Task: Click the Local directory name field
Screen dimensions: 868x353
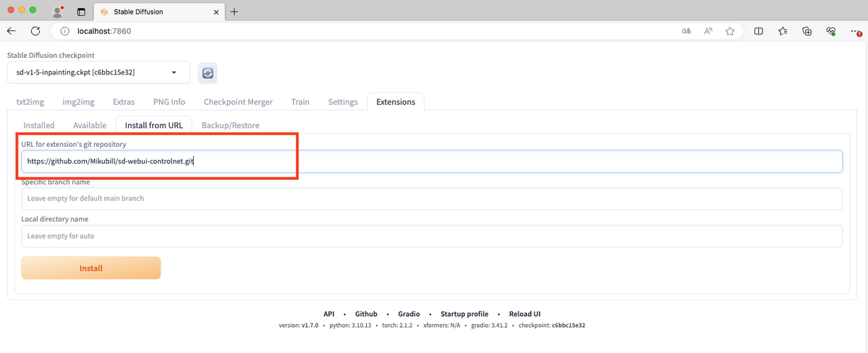Action: click(x=432, y=236)
